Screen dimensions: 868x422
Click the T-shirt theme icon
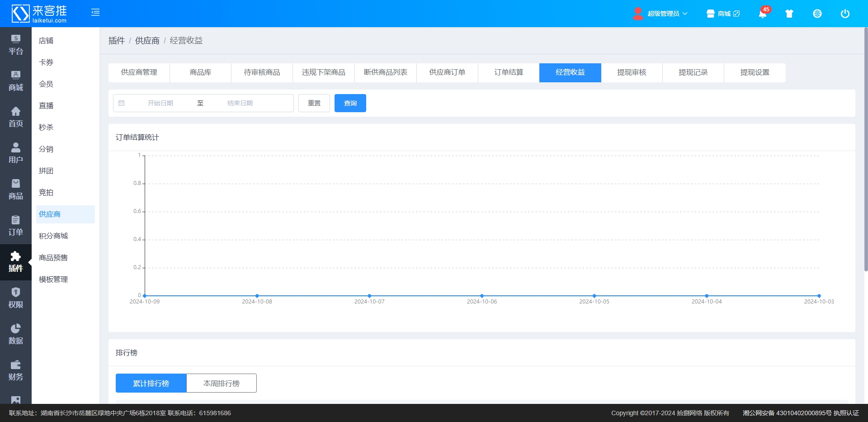tap(789, 14)
